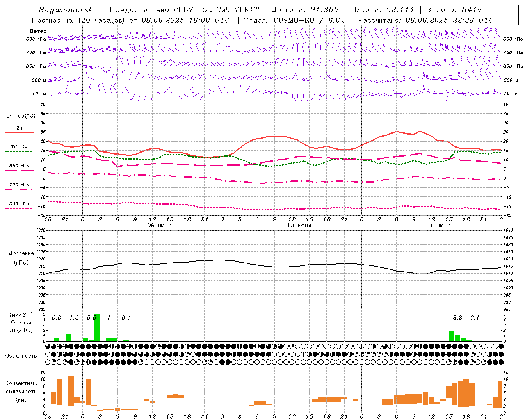The image size is (525, 420).
Task: Click the forecast start time '08.06.2025 18:00 UTC'
Action: coord(185,20)
